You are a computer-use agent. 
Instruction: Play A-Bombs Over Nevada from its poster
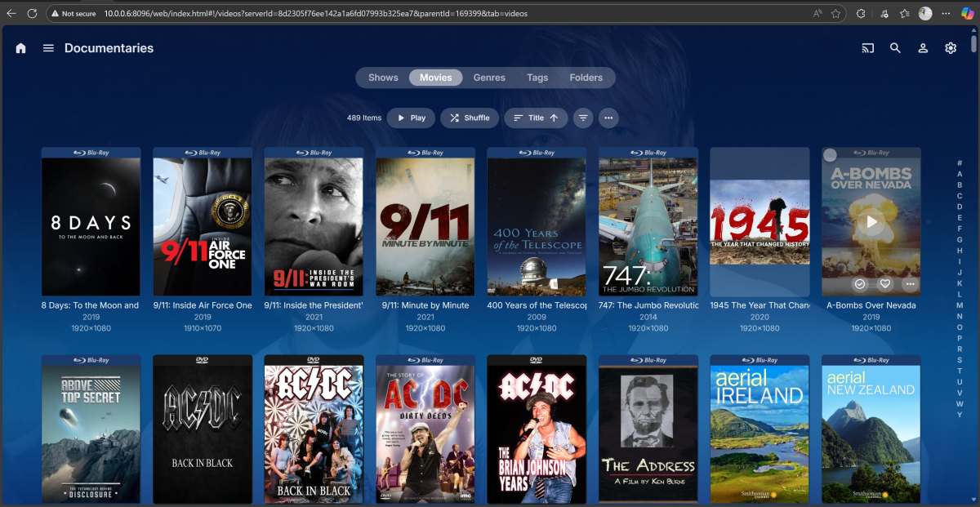click(x=871, y=222)
